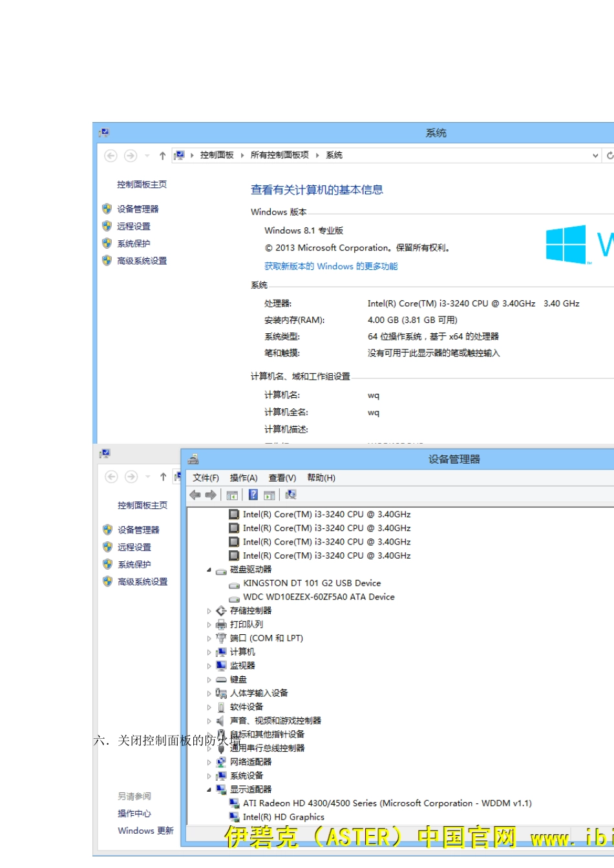Open 控制面板主页 in the Windows 8.1 info System window
Viewport: 614px width, 868px height.
[142, 185]
